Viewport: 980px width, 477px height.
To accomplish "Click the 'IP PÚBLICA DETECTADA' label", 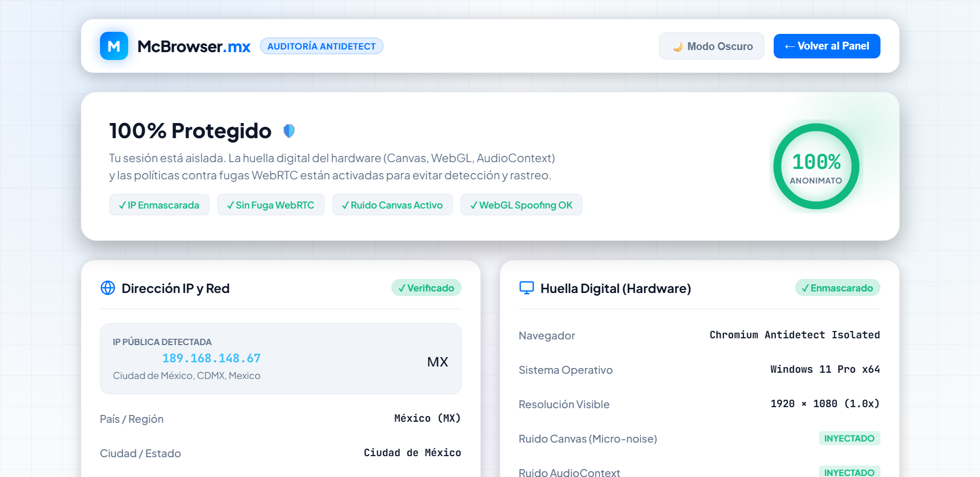I will (x=162, y=342).
